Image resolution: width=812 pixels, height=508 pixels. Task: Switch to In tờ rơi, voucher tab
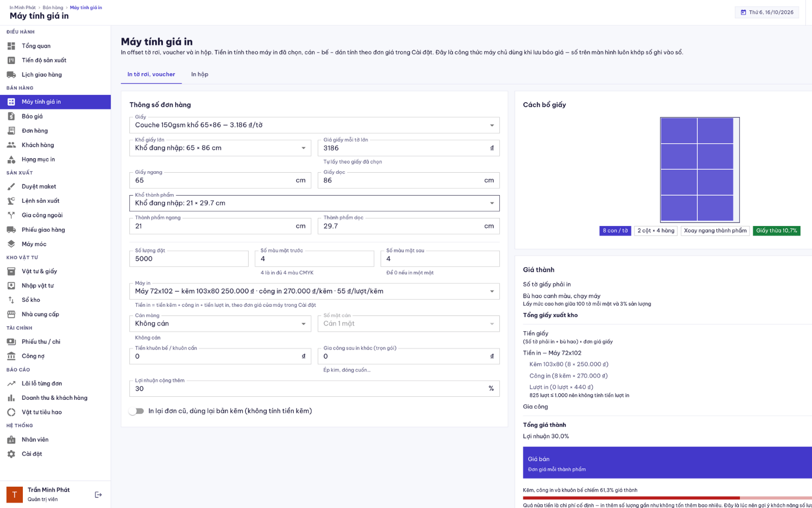click(151, 74)
